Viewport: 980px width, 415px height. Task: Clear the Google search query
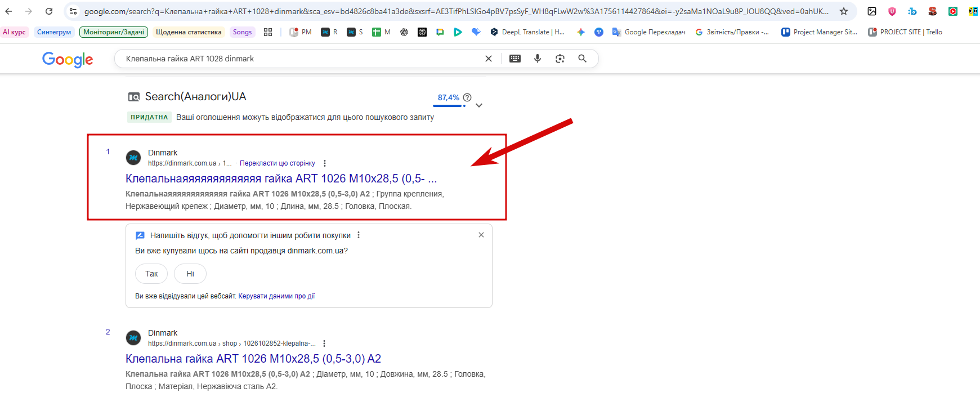489,59
